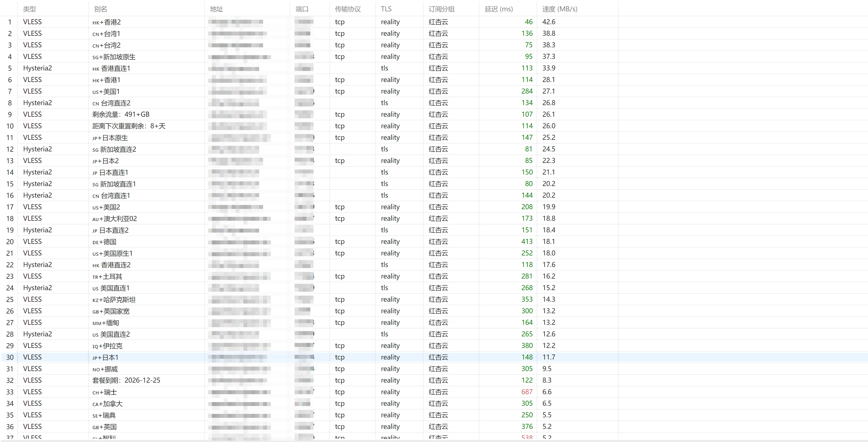Sort by 订阅分组 column header
Screen dimensions: 868x442
coord(441,9)
